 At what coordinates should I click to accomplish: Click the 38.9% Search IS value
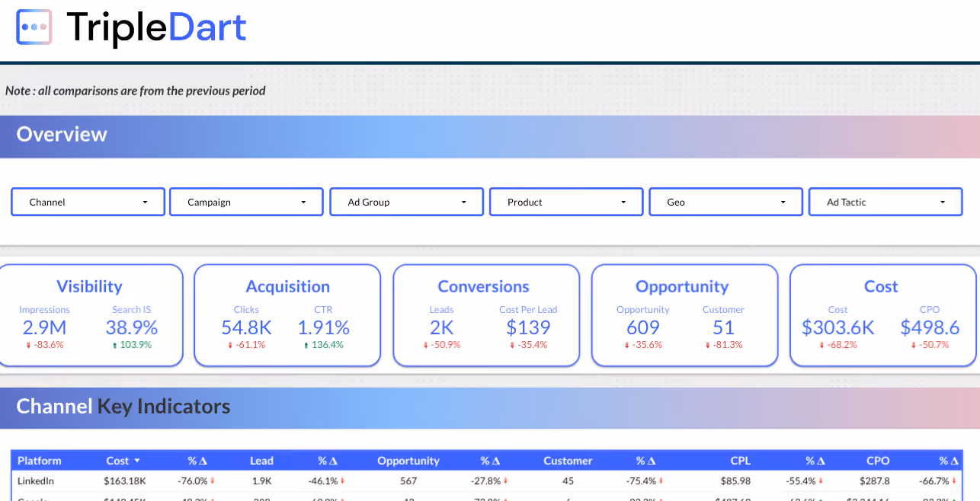132,327
